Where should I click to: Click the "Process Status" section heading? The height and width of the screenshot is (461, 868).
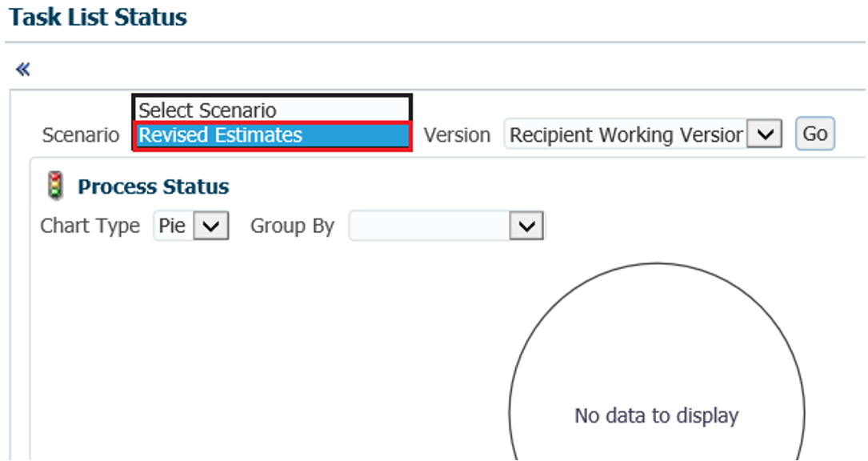153,186
